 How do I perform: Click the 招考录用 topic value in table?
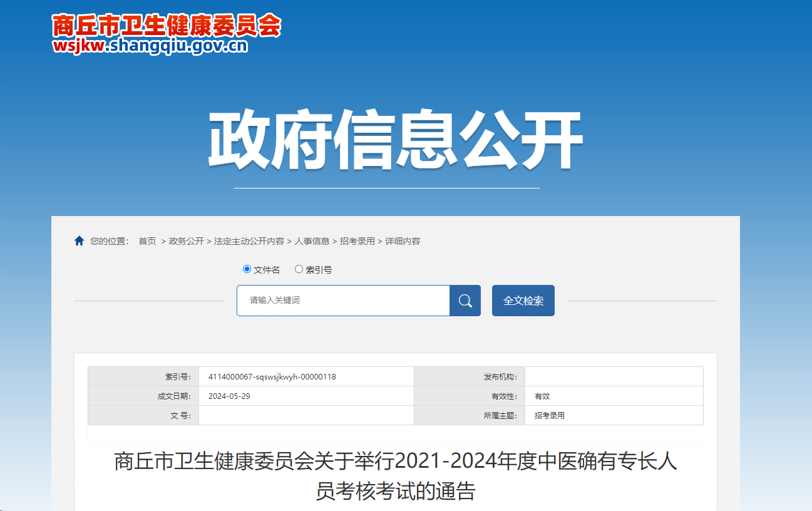[550, 416]
